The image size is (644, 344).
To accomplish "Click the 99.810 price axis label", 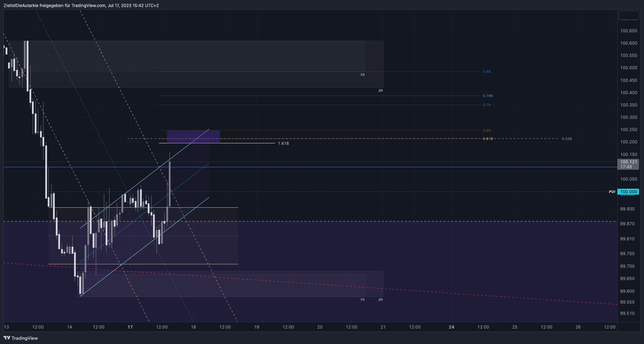I will 627,239.
